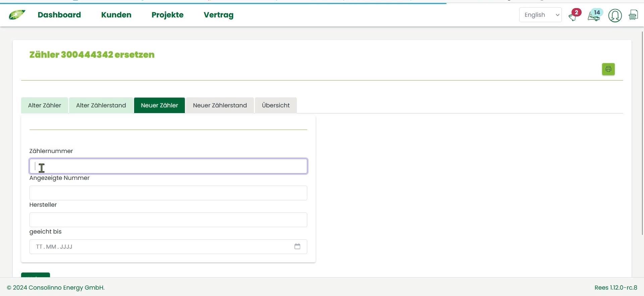The width and height of the screenshot is (644, 296).
Task: Click the Angezeigte Nummer text field
Action: (168, 193)
